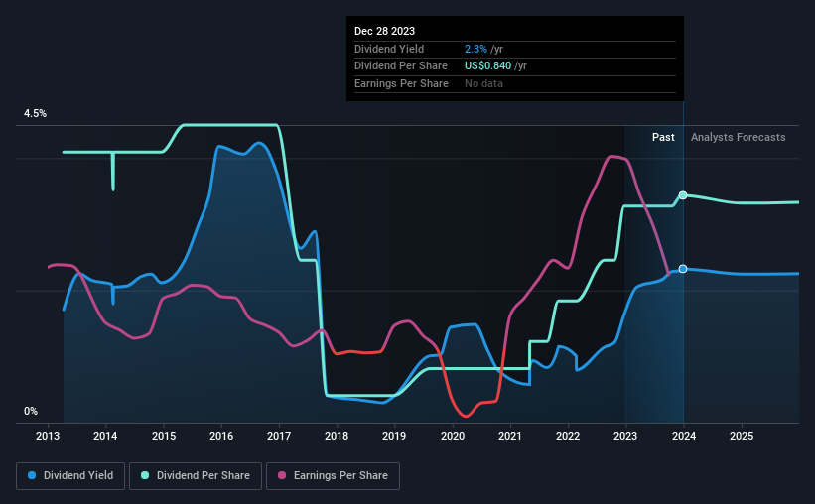Click the 2019 x-axis label
Image resolution: width=815 pixels, height=504 pixels.
pos(394,436)
